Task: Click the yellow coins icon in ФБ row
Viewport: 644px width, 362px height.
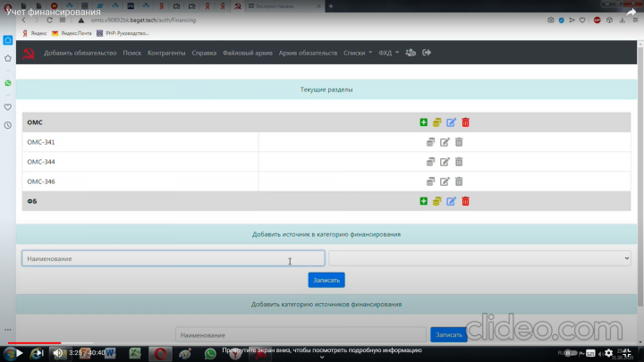Action: [x=437, y=201]
